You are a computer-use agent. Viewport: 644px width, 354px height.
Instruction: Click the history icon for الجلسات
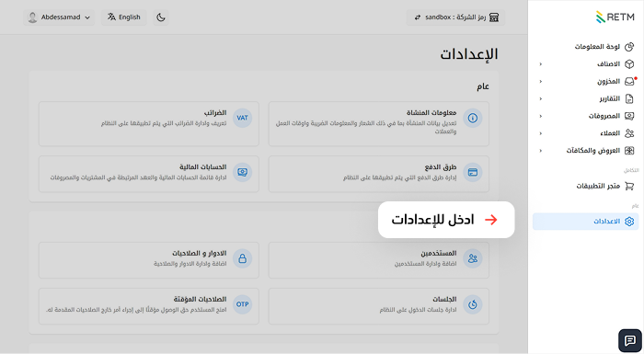(x=473, y=304)
